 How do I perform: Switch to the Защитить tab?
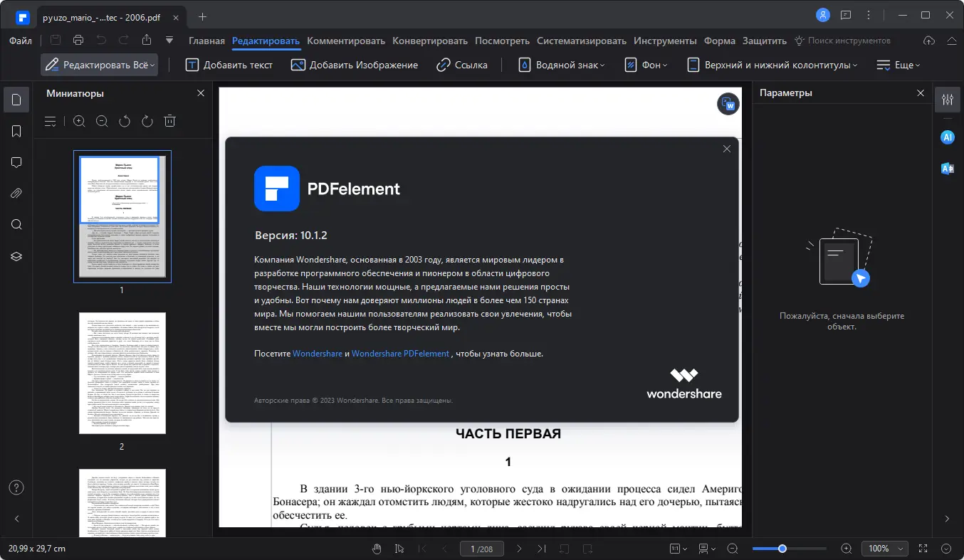coord(765,41)
